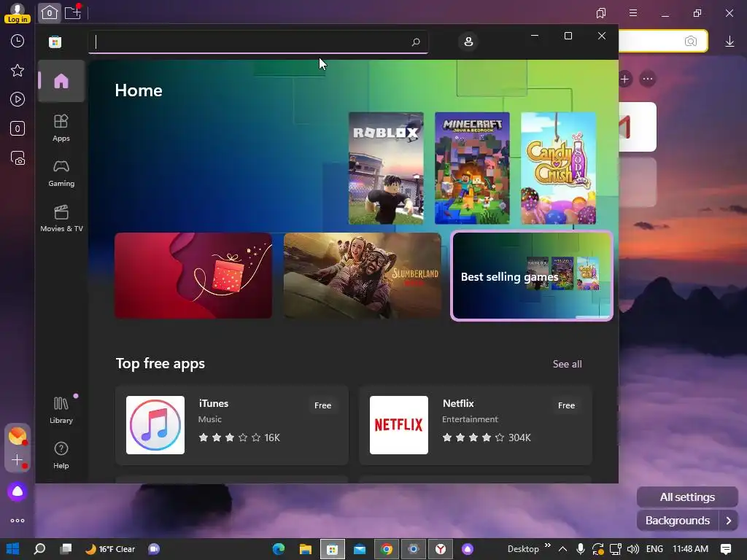Open the Slumberland movie banner

(x=362, y=275)
